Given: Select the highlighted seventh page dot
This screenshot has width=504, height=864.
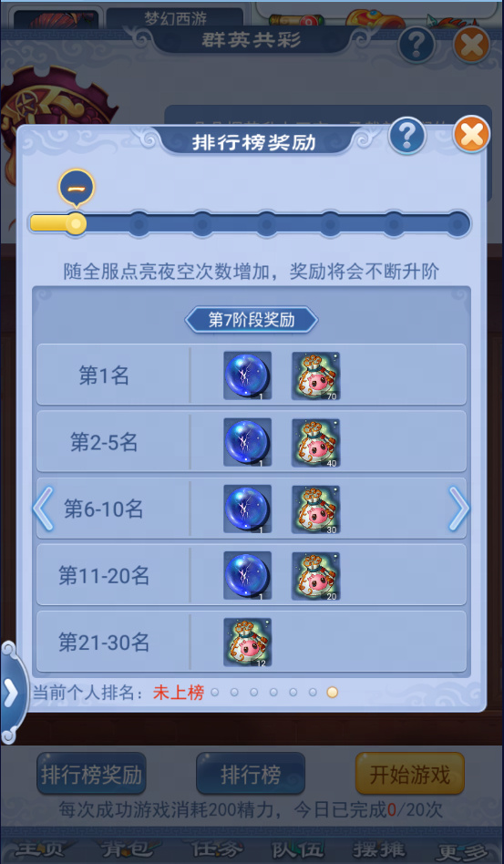Looking at the screenshot, I should (332, 692).
